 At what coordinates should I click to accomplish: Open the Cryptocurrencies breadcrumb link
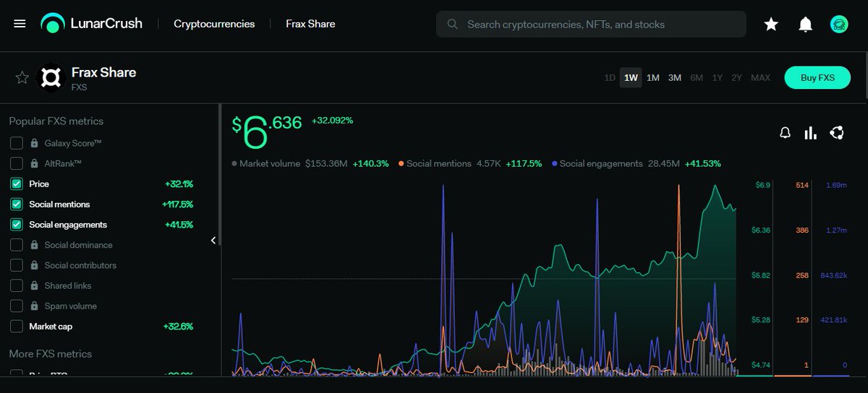(x=214, y=24)
